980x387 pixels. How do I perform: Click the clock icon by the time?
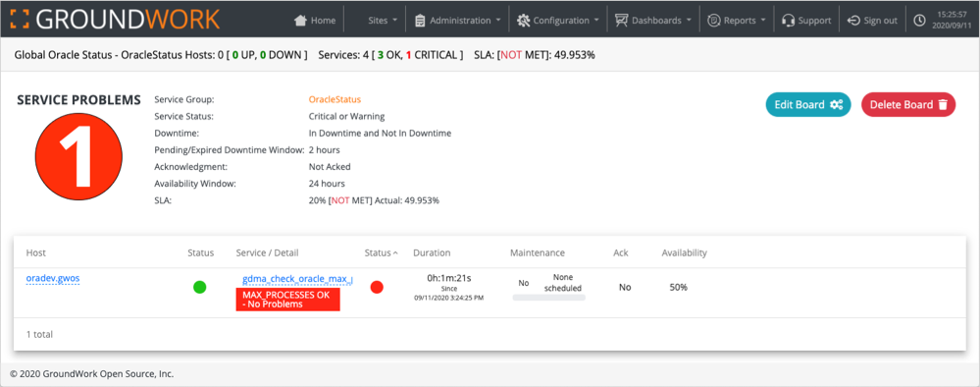click(x=919, y=21)
